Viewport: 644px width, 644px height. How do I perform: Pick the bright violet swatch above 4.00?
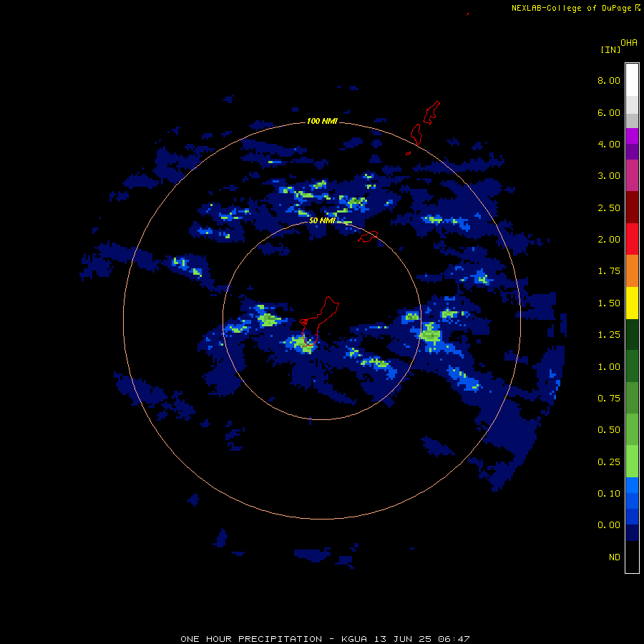632,136
